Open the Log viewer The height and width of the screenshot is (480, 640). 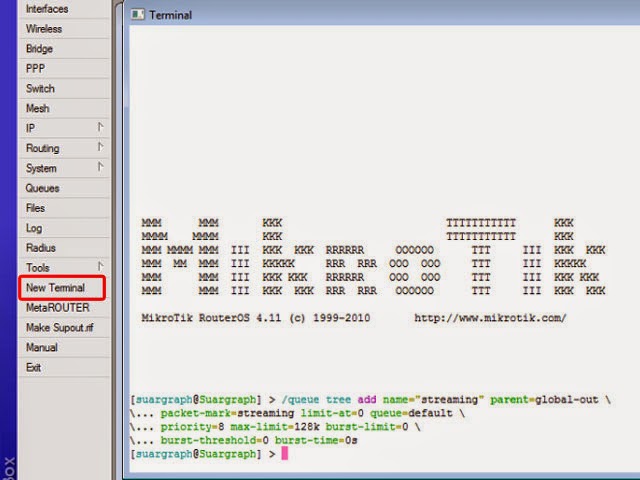[x=64, y=228]
